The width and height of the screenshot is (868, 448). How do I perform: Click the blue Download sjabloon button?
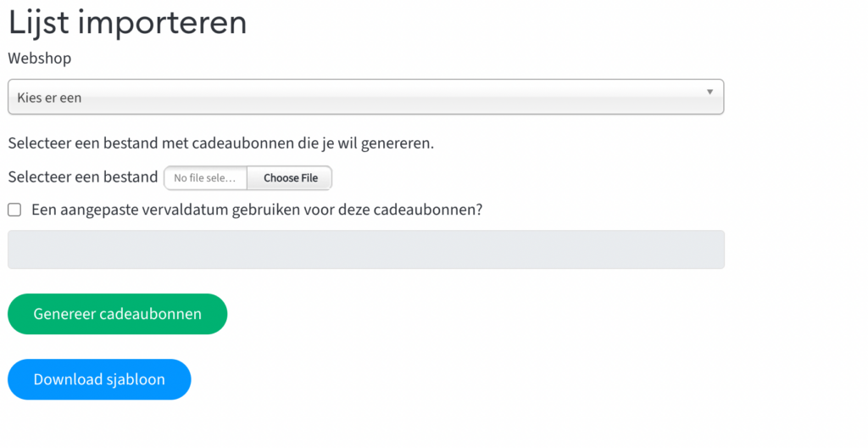(99, 379)
